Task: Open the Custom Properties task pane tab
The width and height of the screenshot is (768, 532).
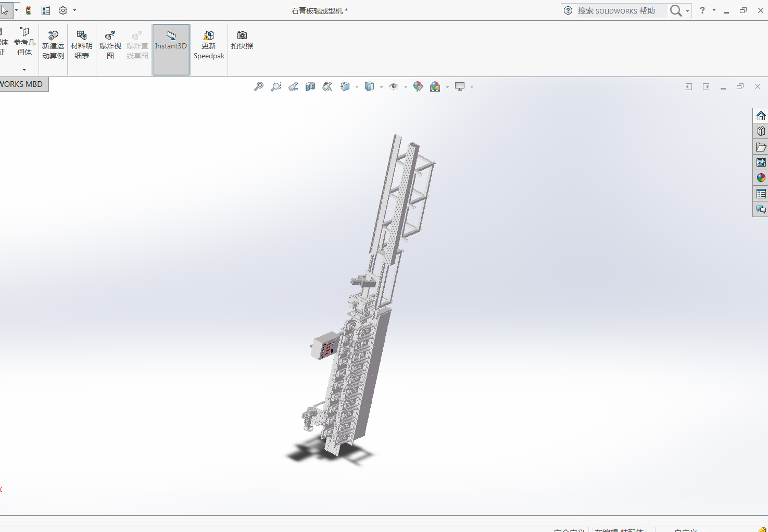Action: point(761,194)
